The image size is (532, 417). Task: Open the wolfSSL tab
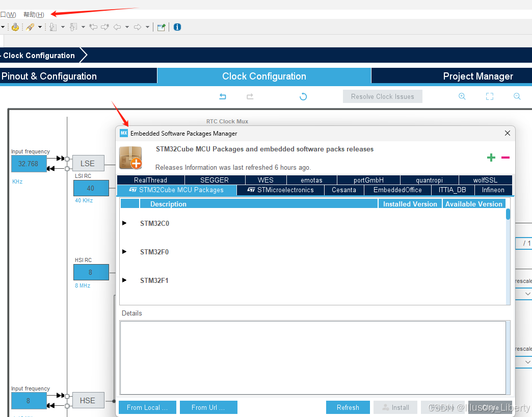[485, 180]
